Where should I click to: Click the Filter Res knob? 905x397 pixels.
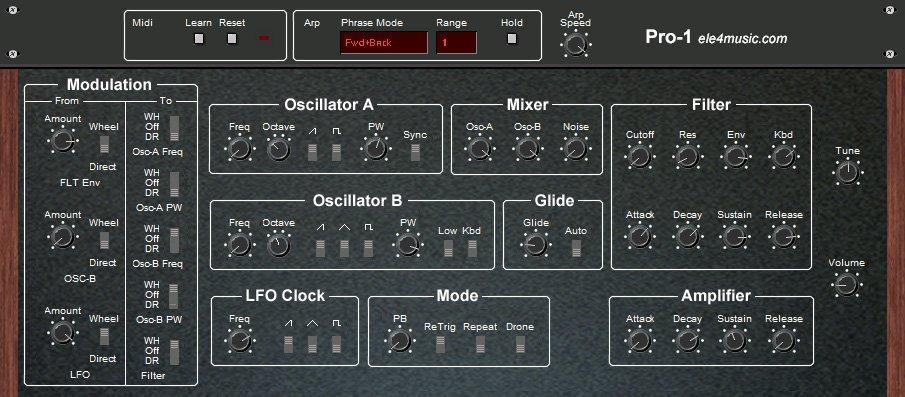(x=687, y=156)
